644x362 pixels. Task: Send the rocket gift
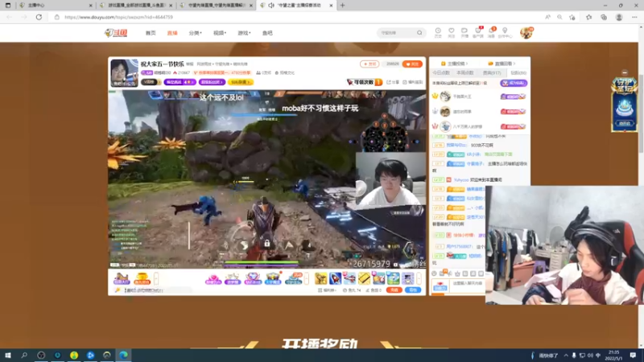[335, 278]
